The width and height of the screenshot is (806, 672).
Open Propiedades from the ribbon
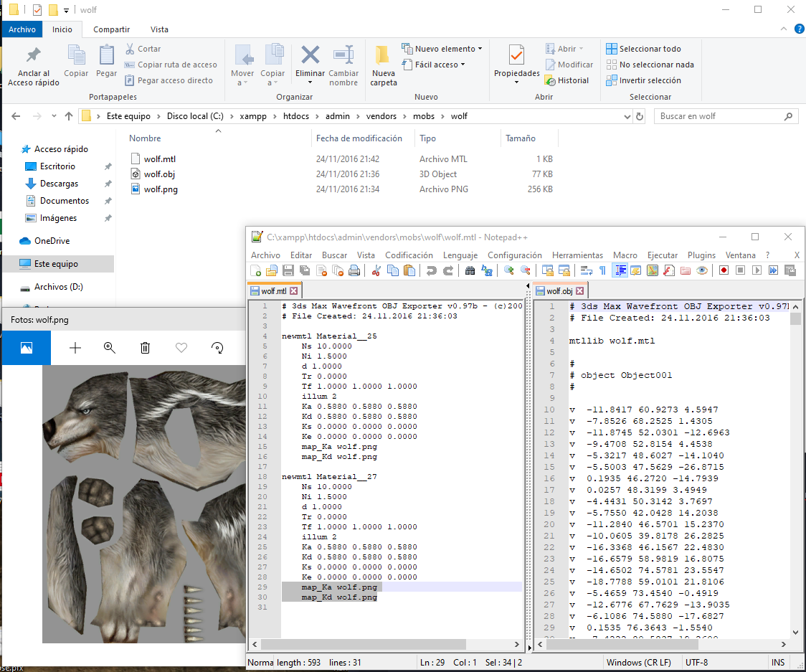(516, 64)
